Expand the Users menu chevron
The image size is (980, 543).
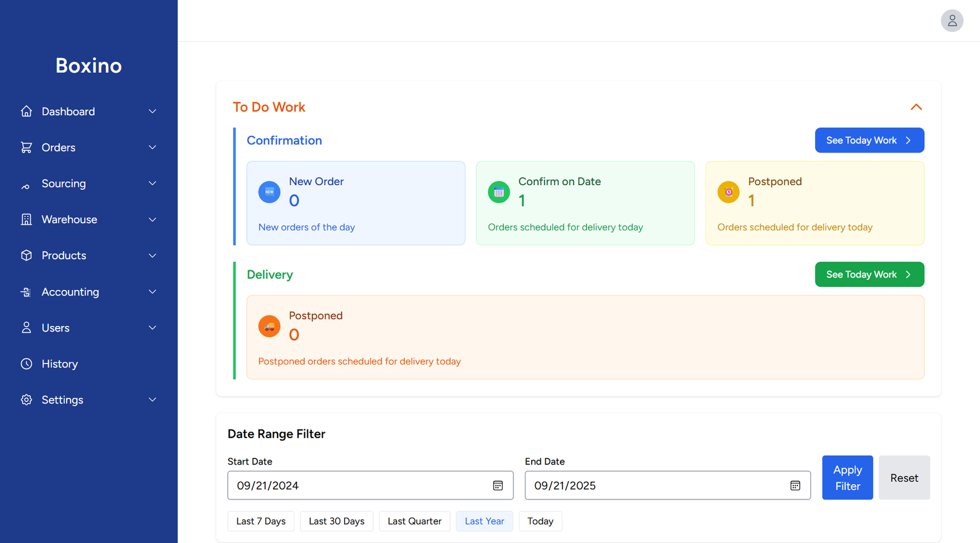tap(153, 328)
